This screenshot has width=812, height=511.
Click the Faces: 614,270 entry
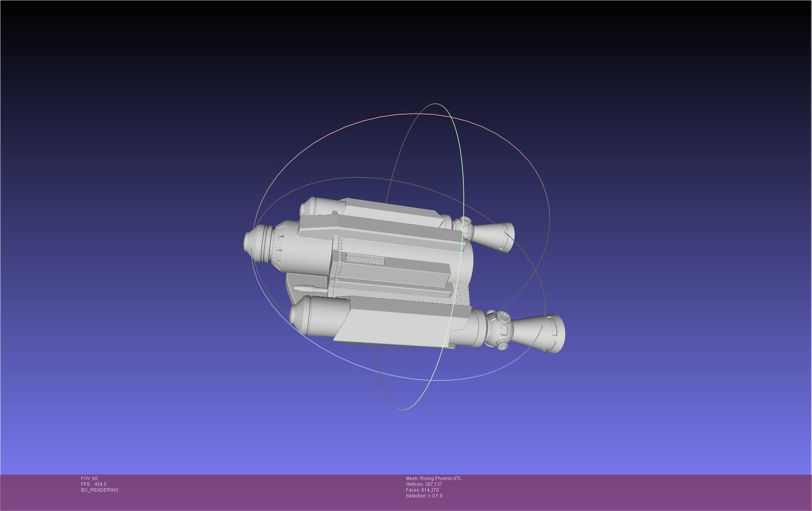point(422,490)
